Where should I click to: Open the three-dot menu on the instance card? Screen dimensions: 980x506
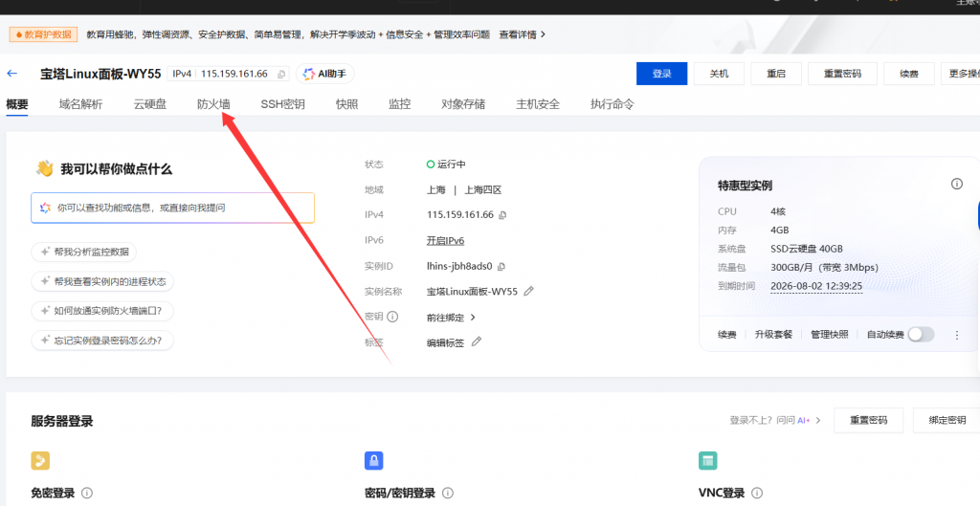(957, 336)
